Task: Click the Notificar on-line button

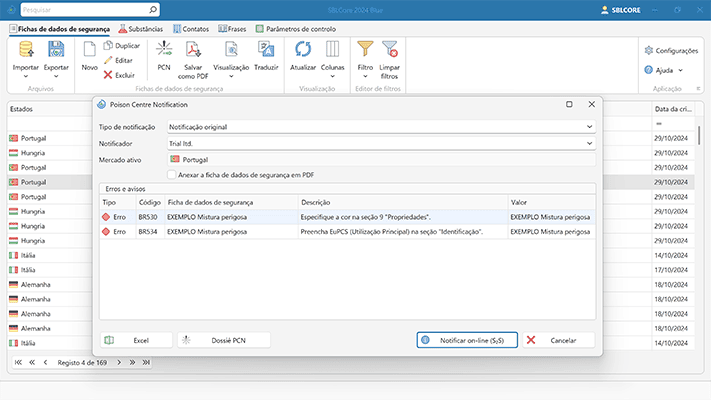Action: [466, 340]
